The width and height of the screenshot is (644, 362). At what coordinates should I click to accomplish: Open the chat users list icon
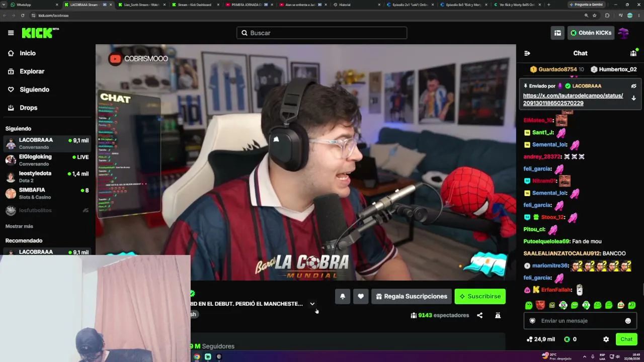tap(633, 53)
